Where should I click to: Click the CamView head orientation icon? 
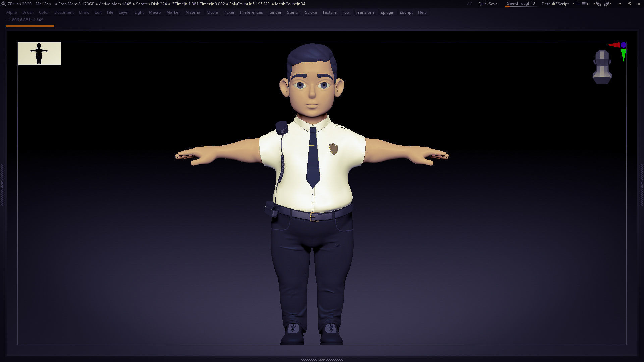(602, 67)
